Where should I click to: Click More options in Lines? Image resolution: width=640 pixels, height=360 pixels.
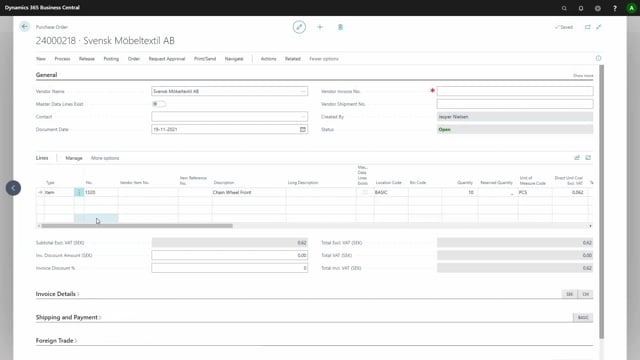[x=105, y=158]
